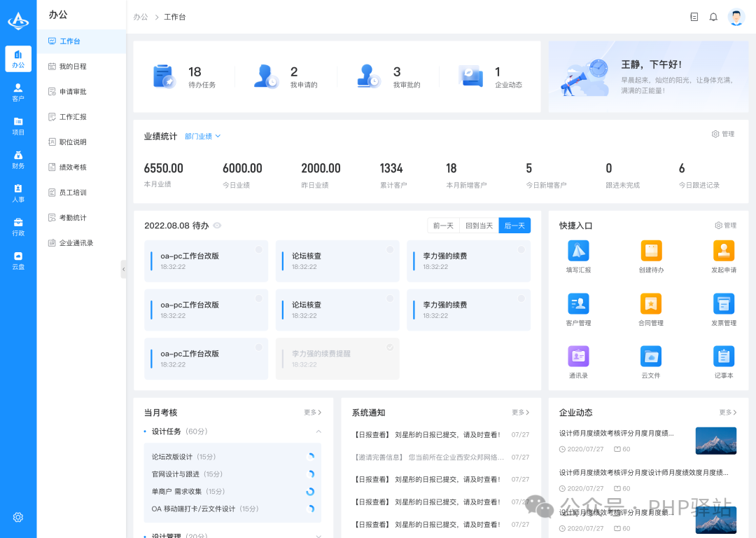This screenshot has height=538, width=756.
Task: Click progress ring for 官网设计与跟进
Action: (311, 474)
